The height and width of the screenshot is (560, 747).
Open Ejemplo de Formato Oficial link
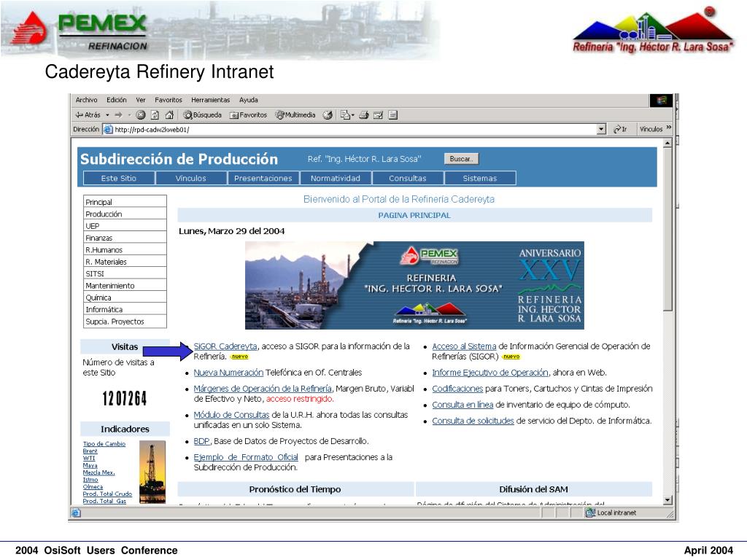(246, 457)
